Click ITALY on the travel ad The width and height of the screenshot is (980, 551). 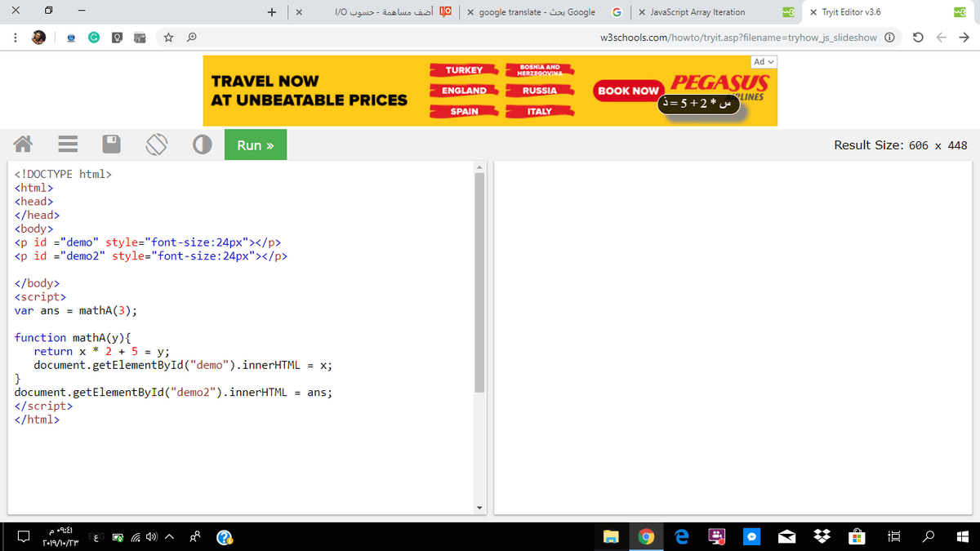pyautogui.click(x=540, y=111)
